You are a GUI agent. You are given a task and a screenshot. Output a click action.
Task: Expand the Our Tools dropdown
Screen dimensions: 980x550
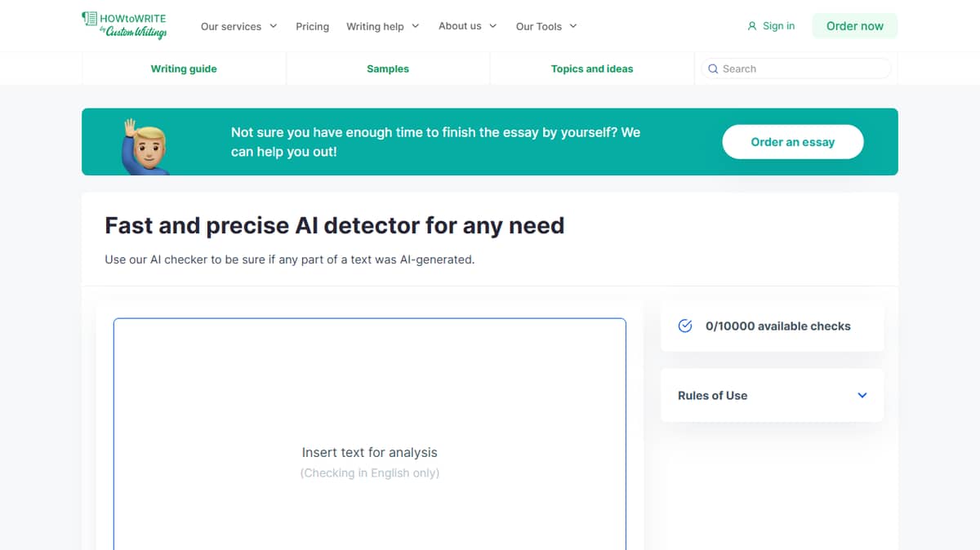point(546,26)
